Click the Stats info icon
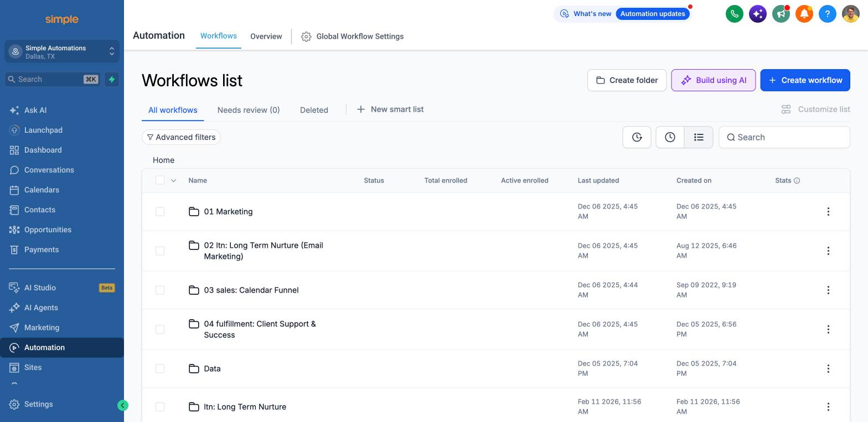868x422 pixels. pos(797,181)
